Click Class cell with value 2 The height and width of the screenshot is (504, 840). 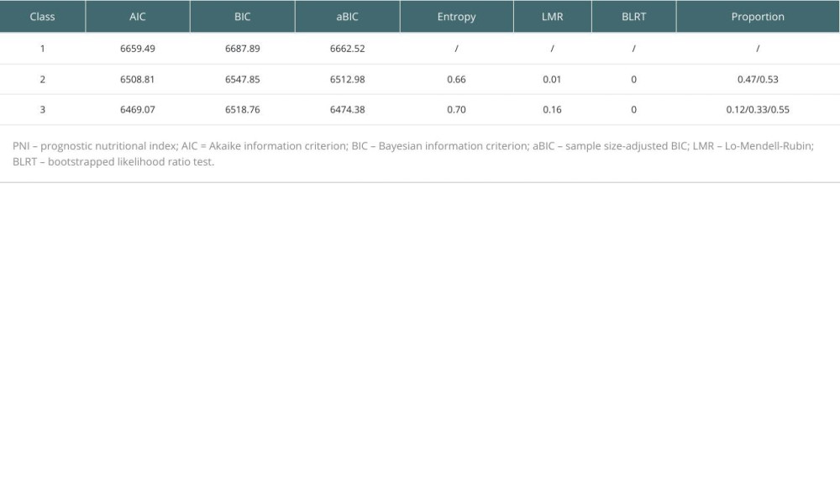coord(42,79)
